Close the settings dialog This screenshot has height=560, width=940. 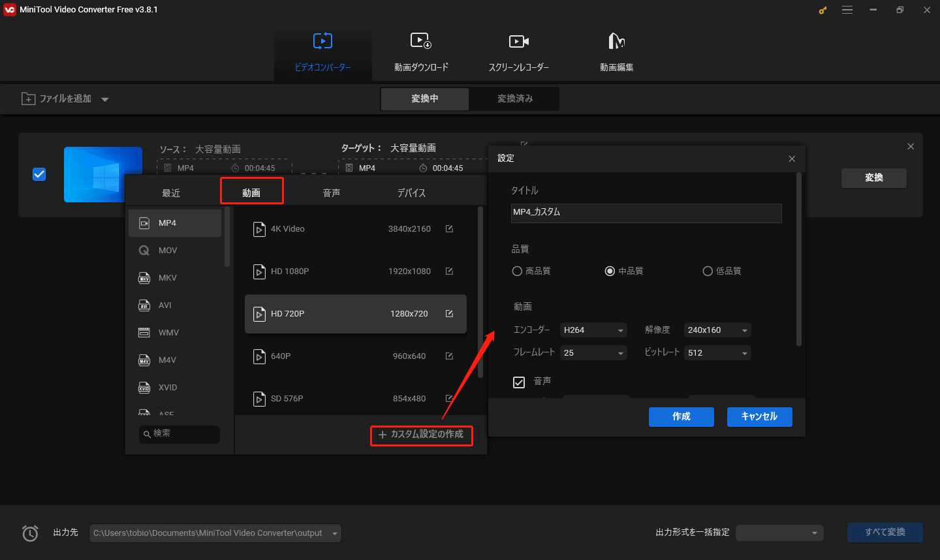pyautogui.click(x=792, y=159)
